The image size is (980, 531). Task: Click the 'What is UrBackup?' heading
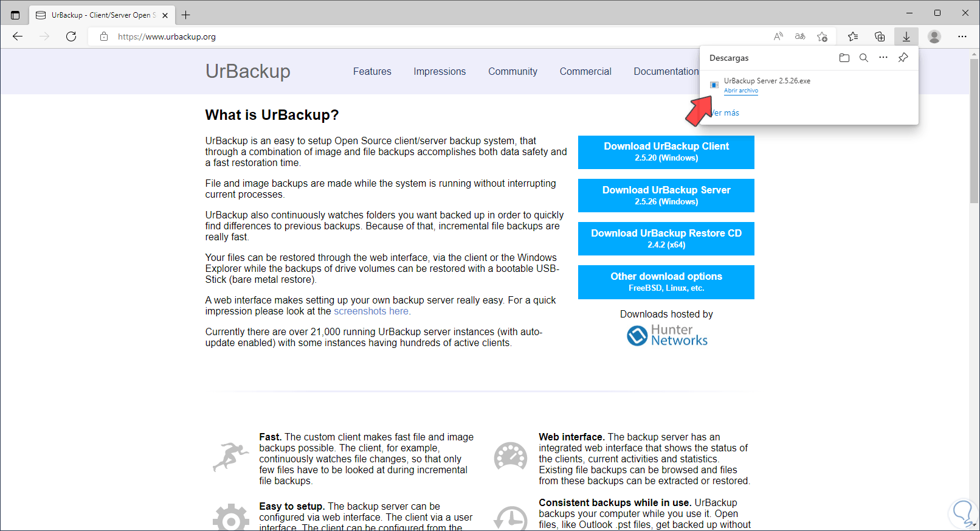(x=272, y=115)
